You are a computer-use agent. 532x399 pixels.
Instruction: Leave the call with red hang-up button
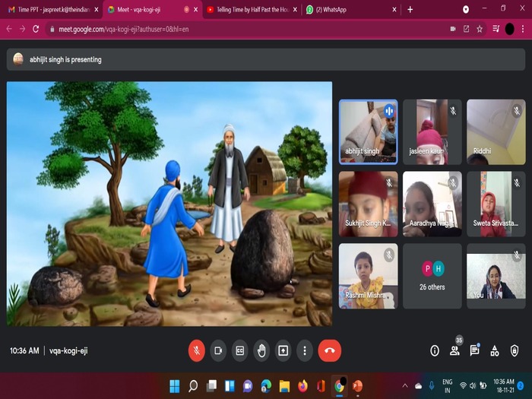click(329, 350)
